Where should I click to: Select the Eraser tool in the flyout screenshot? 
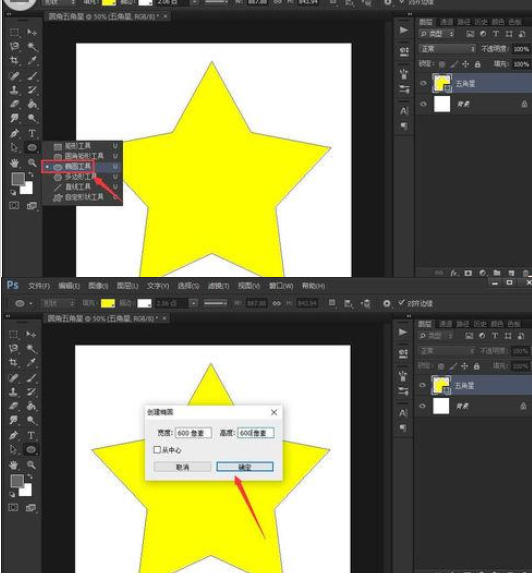14,104
